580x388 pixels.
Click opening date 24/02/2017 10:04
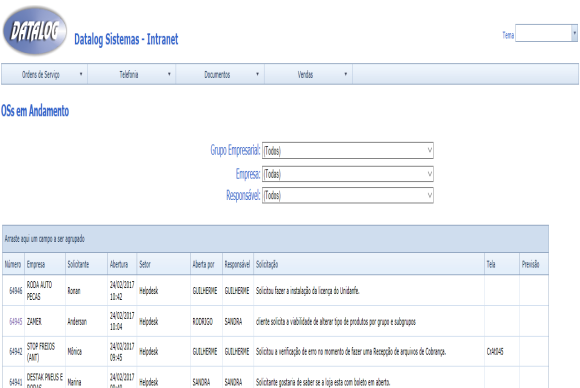[122, 321]
